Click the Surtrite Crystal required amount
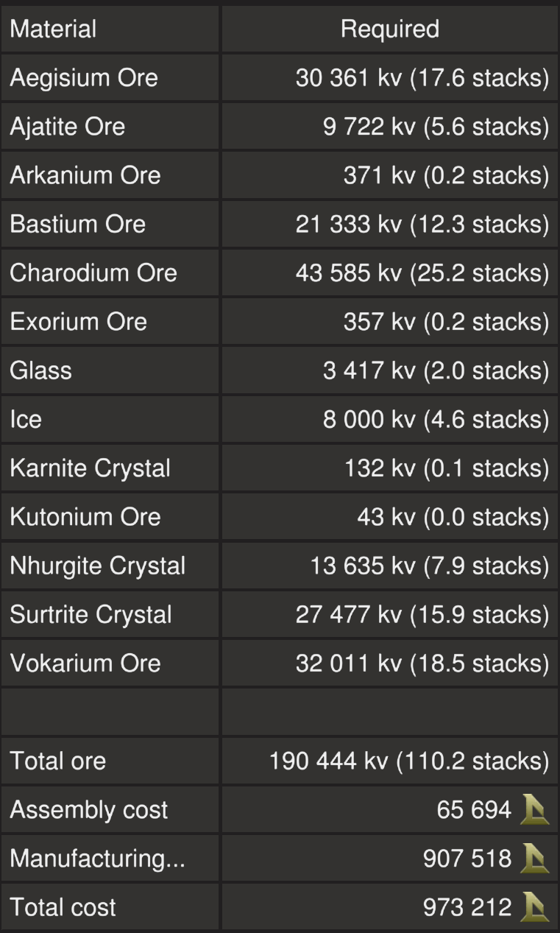 click(x=422, y=614)
